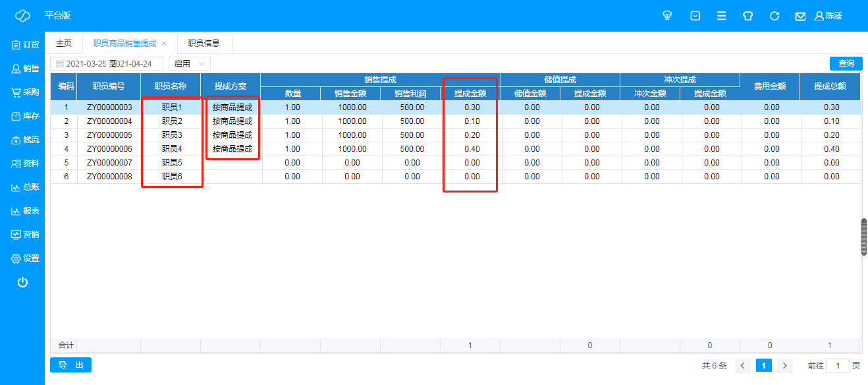Go to next page arrow in pagination
868x385 pixels.
coord(784,365)
